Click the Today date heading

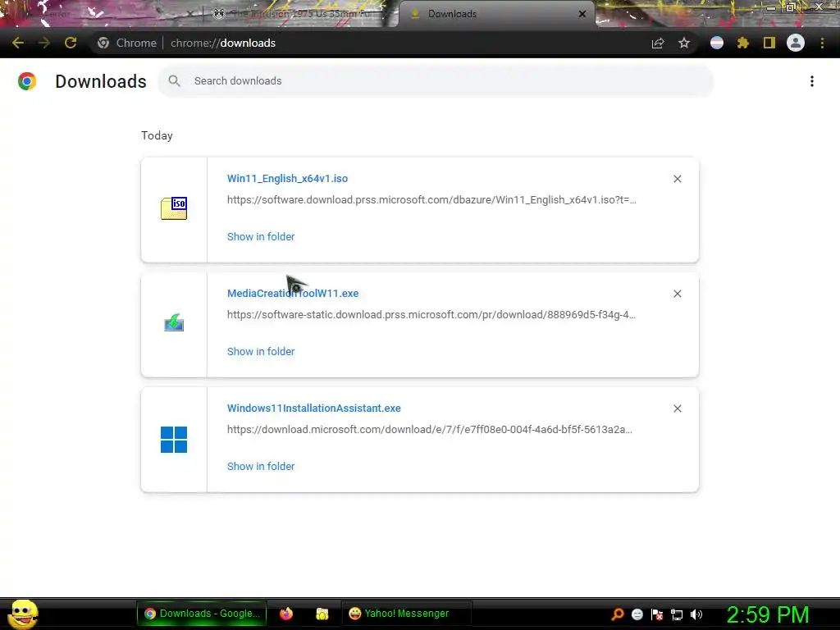click(157, 135)
